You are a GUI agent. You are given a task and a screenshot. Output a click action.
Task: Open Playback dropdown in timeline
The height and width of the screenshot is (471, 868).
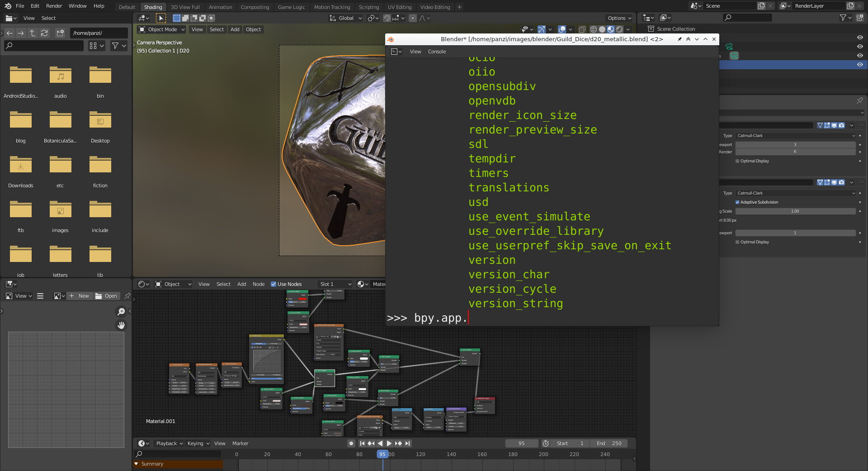click(x=169, y=443)
